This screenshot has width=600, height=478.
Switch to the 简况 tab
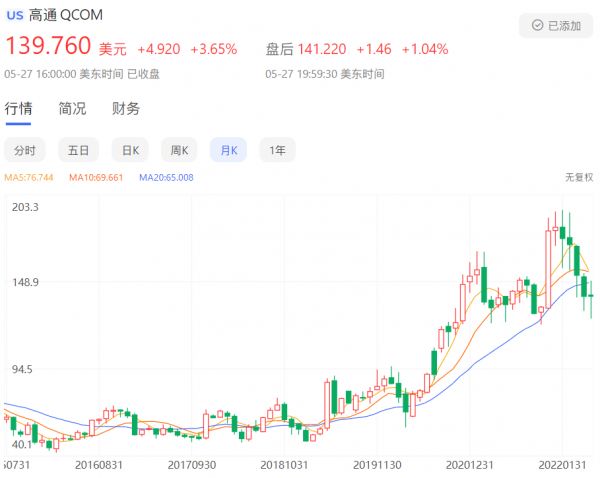tap(72, 109)
